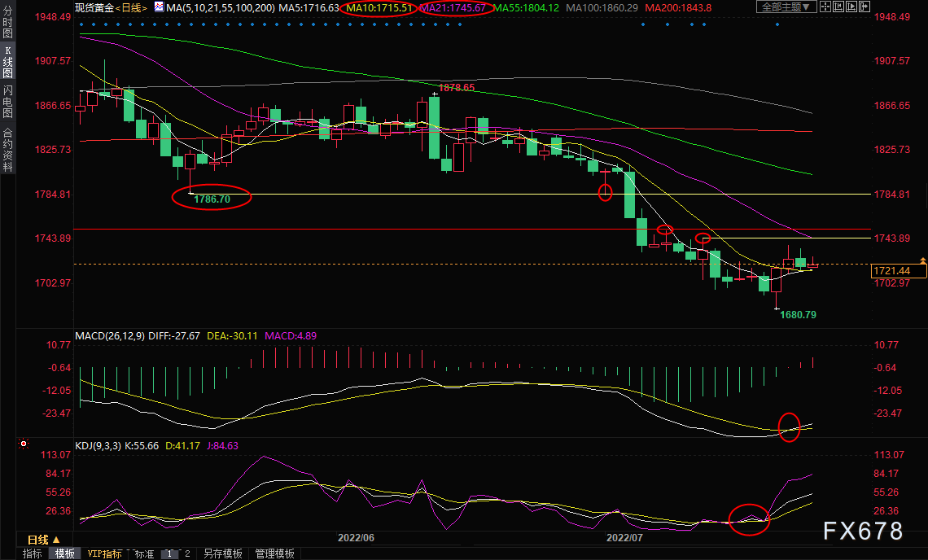Open 合约资料 contract info tab
This screenshot has height=560, width=928.
tap(7, 150)
